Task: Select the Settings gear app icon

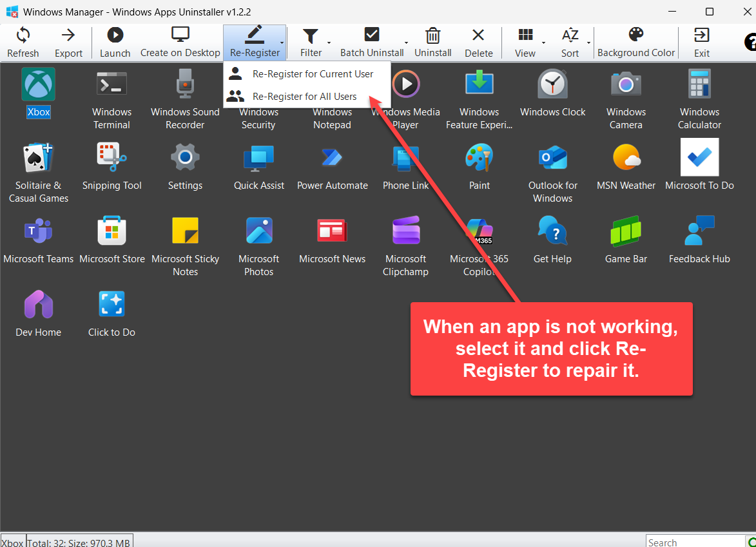Action: (185, 157)
